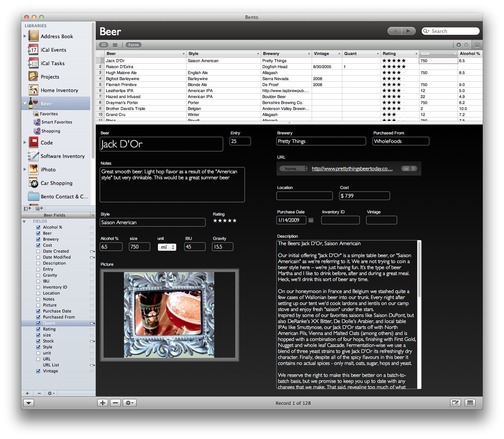Uncheck the Cost field checkbox
This screenshot has height=439, width=504.
tap(38, 245)
